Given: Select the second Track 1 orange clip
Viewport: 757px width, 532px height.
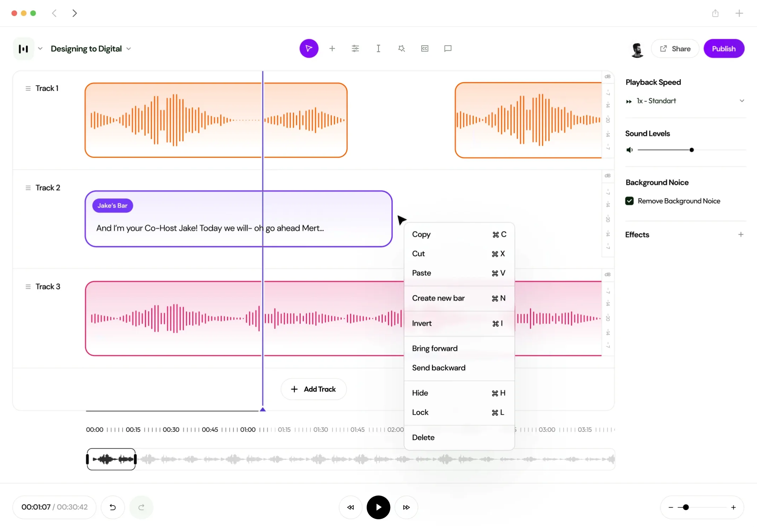Looking at the screenshot, I should (528, 120).
